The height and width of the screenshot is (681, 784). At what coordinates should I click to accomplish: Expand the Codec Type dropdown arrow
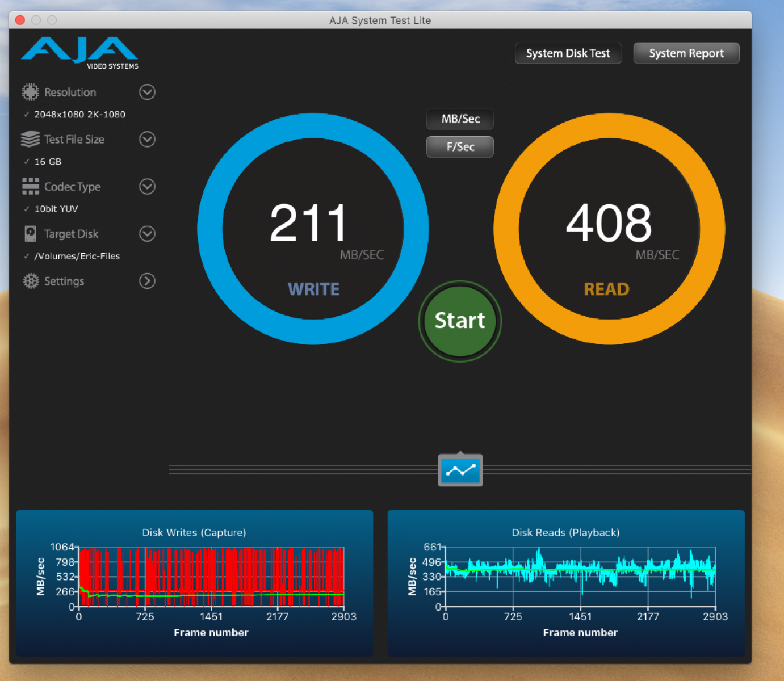pyautogui.click(x=147, y=186)
